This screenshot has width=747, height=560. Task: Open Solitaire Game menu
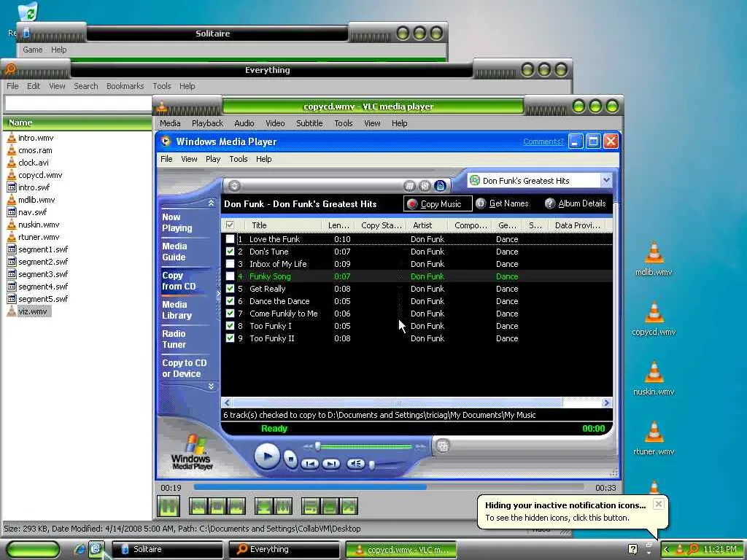click(32, 50)
